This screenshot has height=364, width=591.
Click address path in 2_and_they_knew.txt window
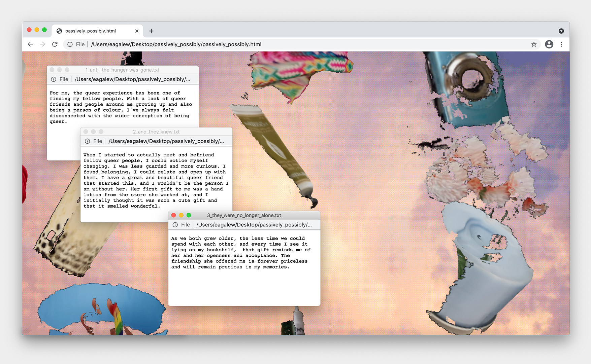[x=166, y=141]
